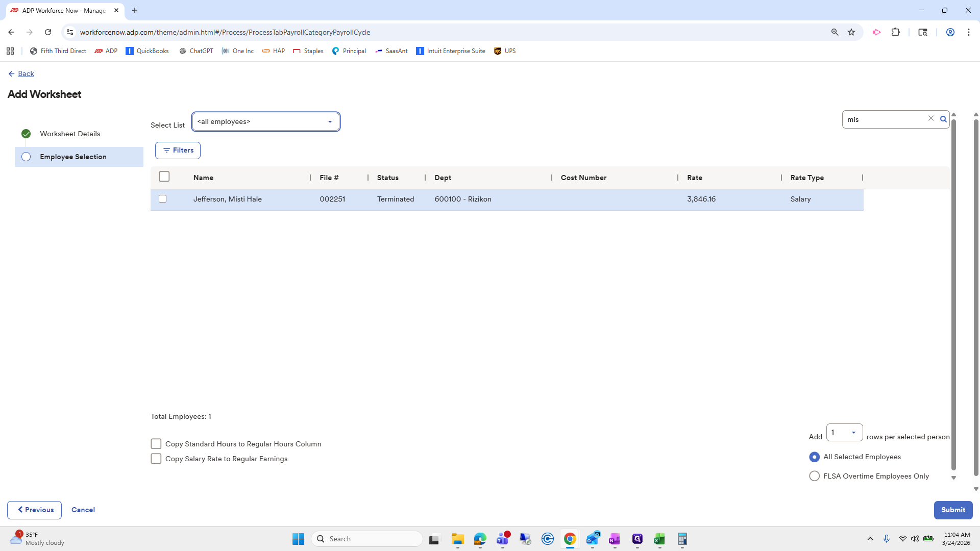Viewport: 980px width, 551px height.
Task: Open the rows per selected person dropdown
Action: click(844, 433)
